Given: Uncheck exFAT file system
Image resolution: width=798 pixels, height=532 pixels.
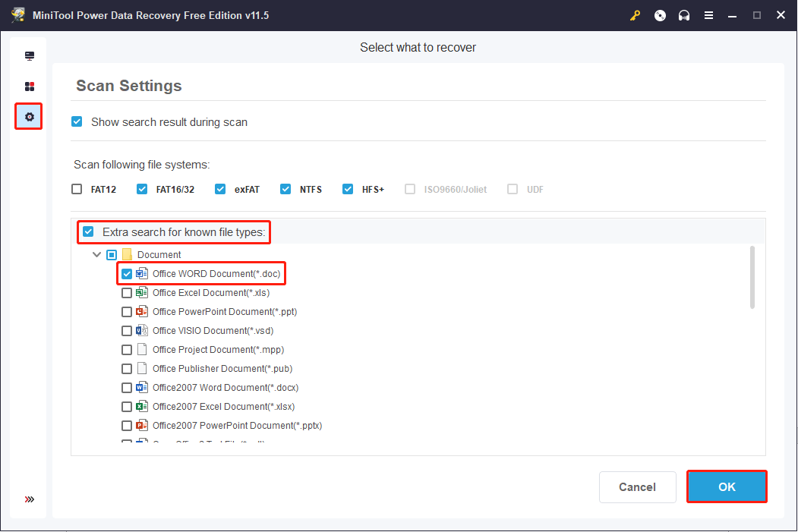Looking at the screenshot, I should [x=220, y=189].
